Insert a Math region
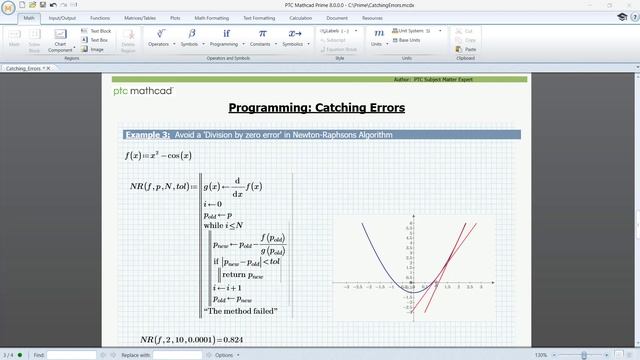The width and height of the screenshot is (640, 360). click(x=14, y=39)
